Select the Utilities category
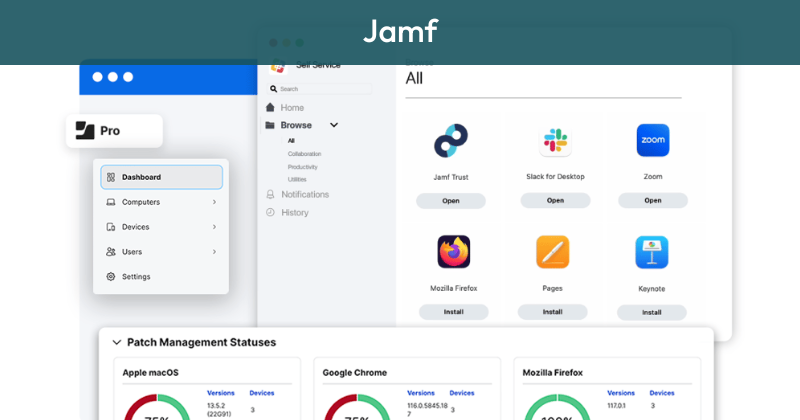The height and width of the screenshot is (420, 800). (x=297, y=180)
